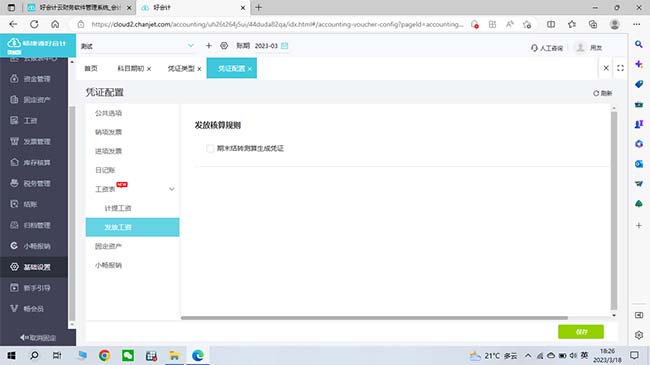Viewport: 650px width, 365px height.
Task: Click the horizontal scrollbar under content panel
Action: click(374, 318)
